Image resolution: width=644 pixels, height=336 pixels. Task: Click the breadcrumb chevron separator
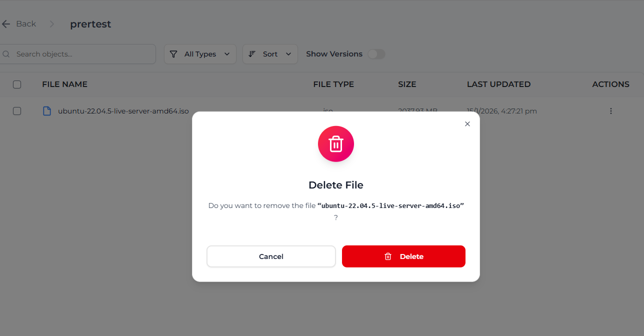(x=52, y=24)
